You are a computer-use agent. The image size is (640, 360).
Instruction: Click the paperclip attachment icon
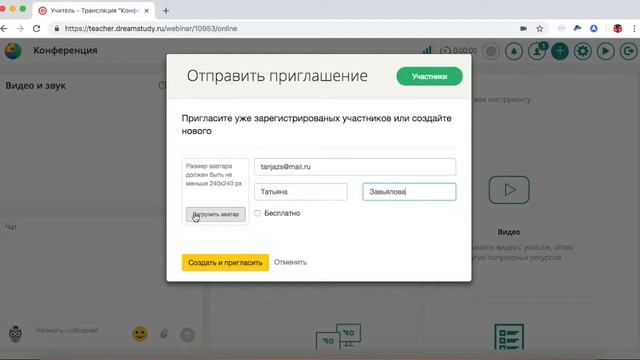pos(164,334)
